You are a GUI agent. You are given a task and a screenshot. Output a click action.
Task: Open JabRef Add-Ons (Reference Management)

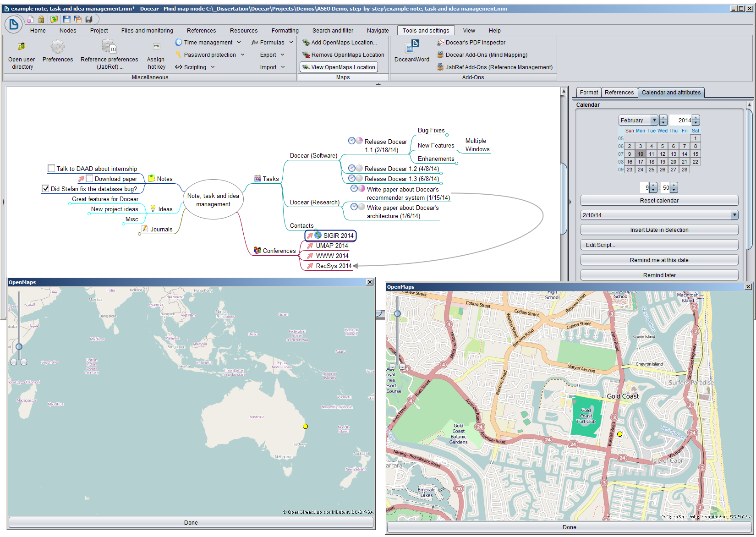point(495,67)
